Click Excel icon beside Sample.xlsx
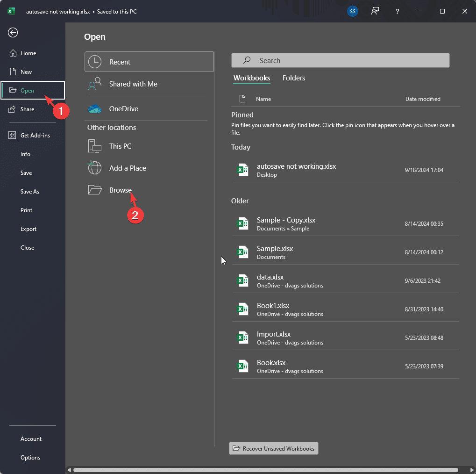This screenshot has width=476, height=474. pos(242,252)
